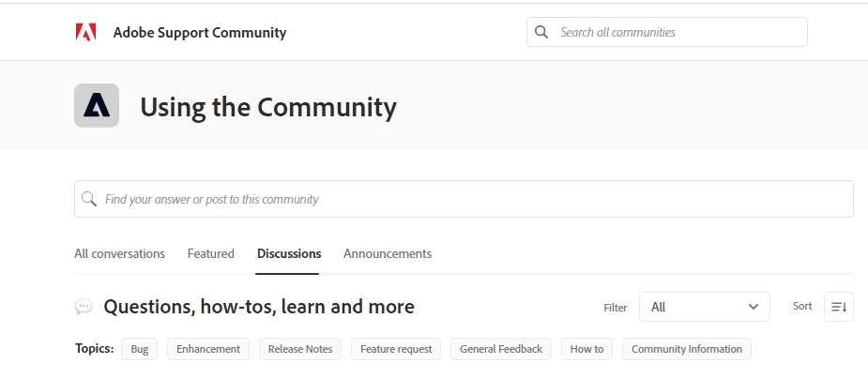Open the Adobe Support Community link
This screenshot has height=379, width=868.
pos(200,32)
